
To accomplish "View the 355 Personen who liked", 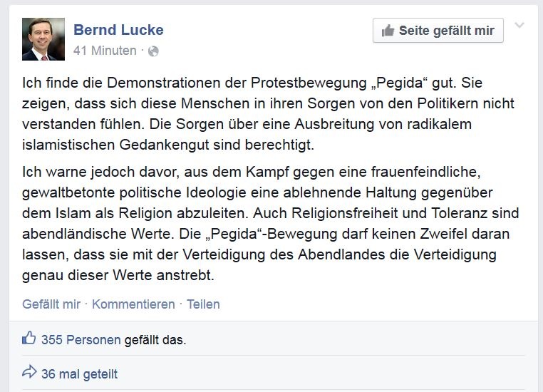I will [81, 339].
